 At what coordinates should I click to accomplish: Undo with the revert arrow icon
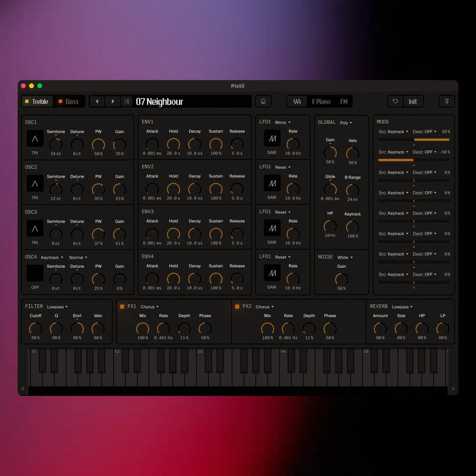tap(395, 101)
